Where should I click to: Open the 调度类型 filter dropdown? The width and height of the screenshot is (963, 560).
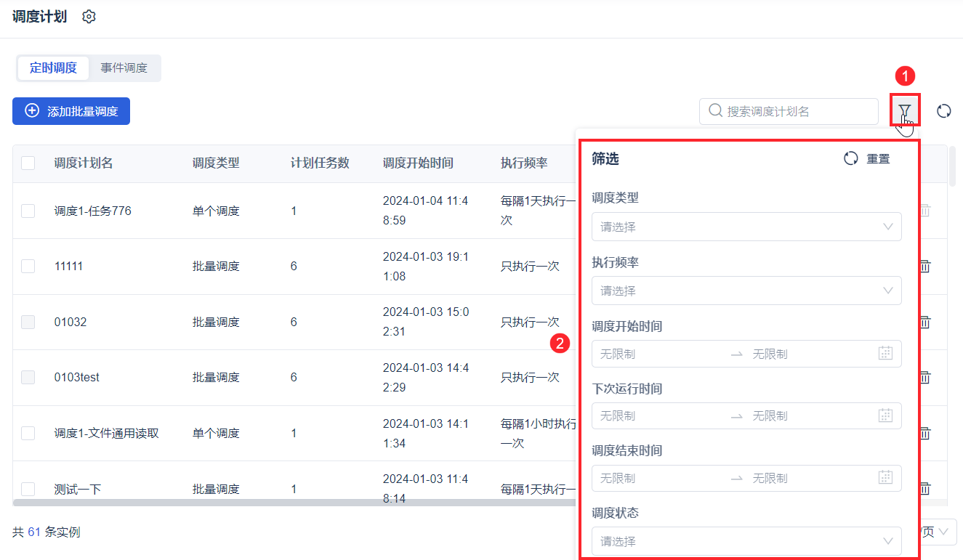pos(746,227)
